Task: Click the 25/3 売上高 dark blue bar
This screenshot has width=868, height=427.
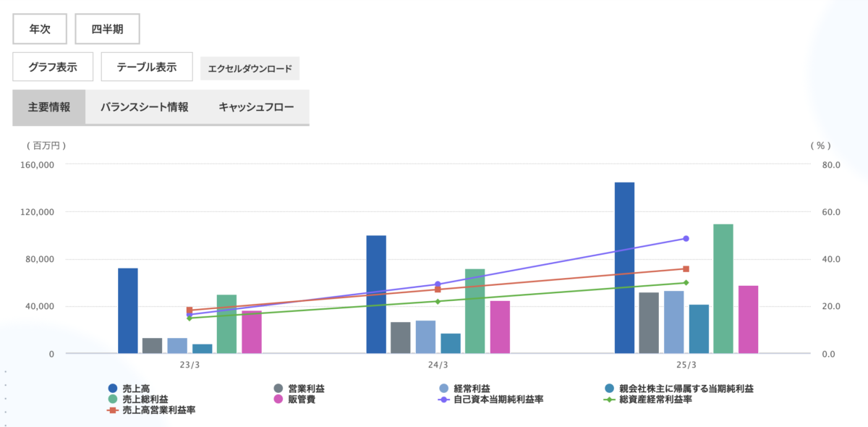Action: (x=624, y=268)
